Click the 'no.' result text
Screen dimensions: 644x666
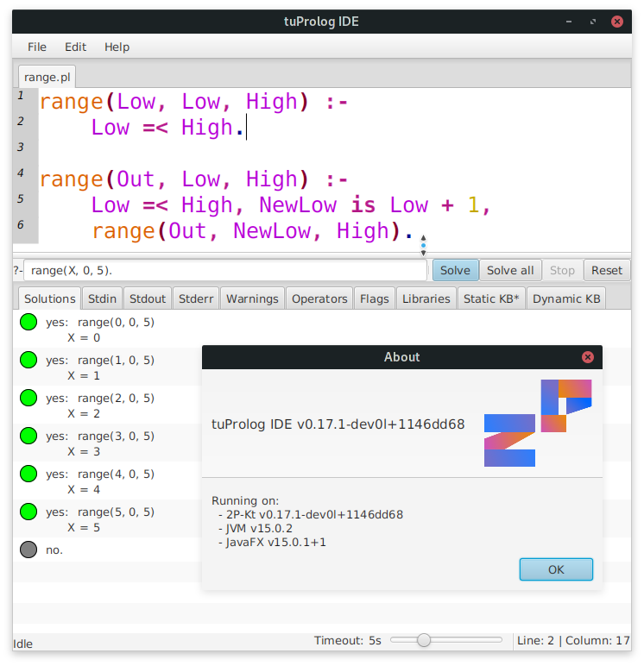point(54,550)
